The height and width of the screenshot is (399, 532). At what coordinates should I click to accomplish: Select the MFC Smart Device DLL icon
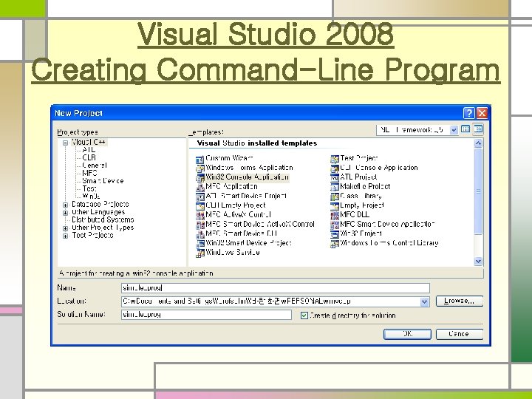[199, 234]
